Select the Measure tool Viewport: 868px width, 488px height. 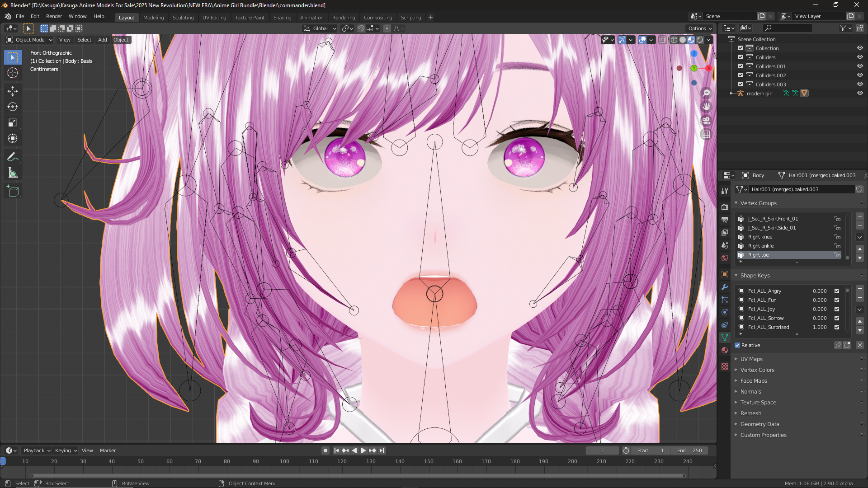(x=13, y=173)
